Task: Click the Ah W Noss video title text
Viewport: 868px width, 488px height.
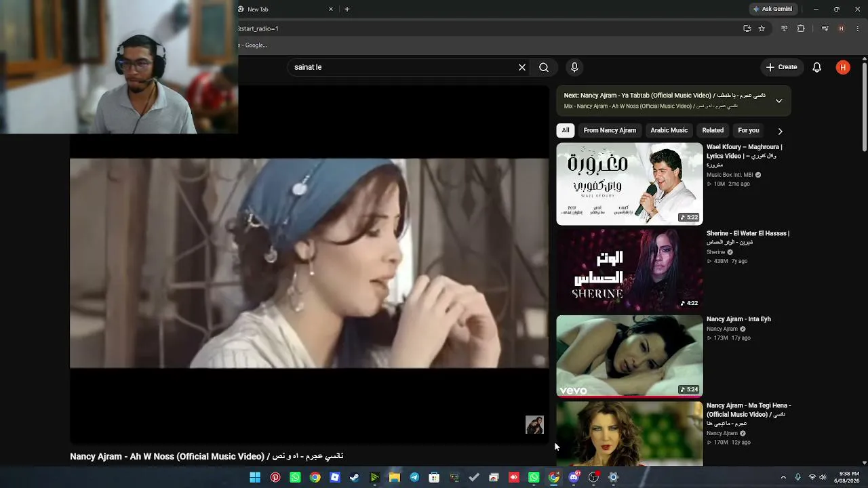Action: pyautogui.click(x=207, y=456)
